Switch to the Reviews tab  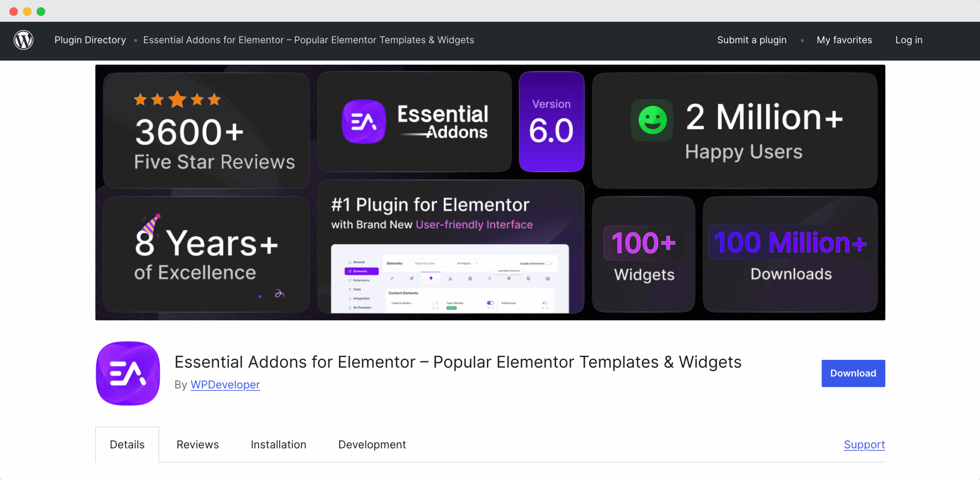[198, 444]
